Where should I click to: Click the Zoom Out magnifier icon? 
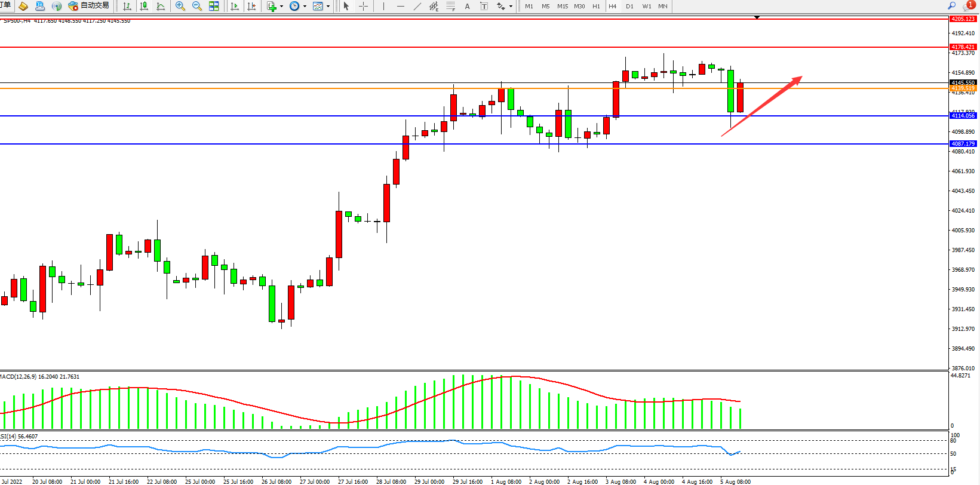pyautogui.click(x=196, y=6)
